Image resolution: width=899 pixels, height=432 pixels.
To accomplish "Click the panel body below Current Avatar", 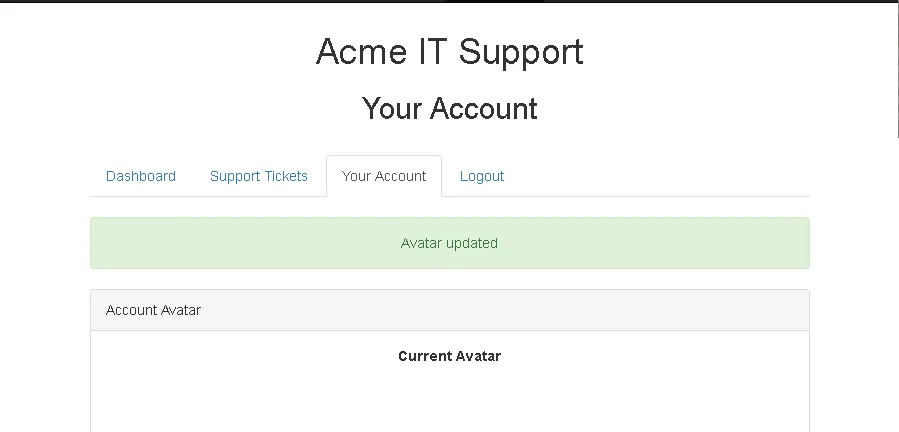I will [x=449, y=400].
